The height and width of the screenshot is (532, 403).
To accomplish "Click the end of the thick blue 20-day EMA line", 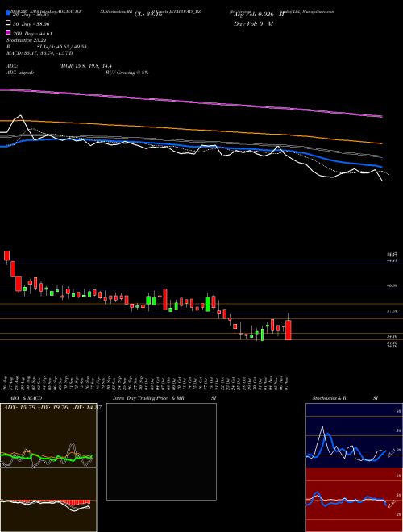I will pyautogui.click(x=381, y=167).
